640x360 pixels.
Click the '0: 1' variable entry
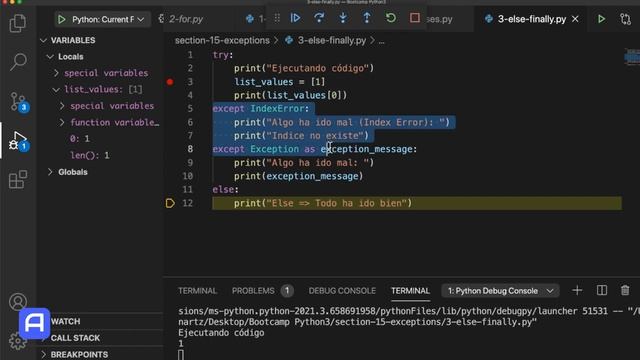[x=79, y=139]
